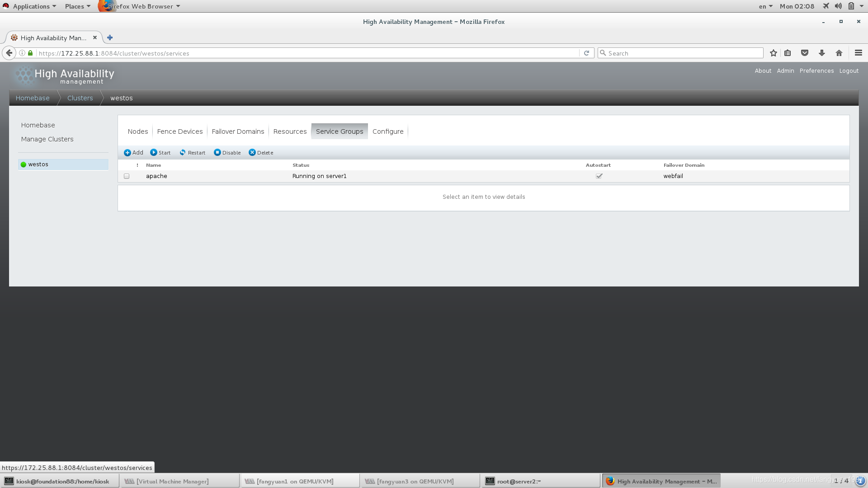Image resolution: width=868 pixels, height=488 pixels.
Task: Click the Logout link
Action: [x=849, y=71]
